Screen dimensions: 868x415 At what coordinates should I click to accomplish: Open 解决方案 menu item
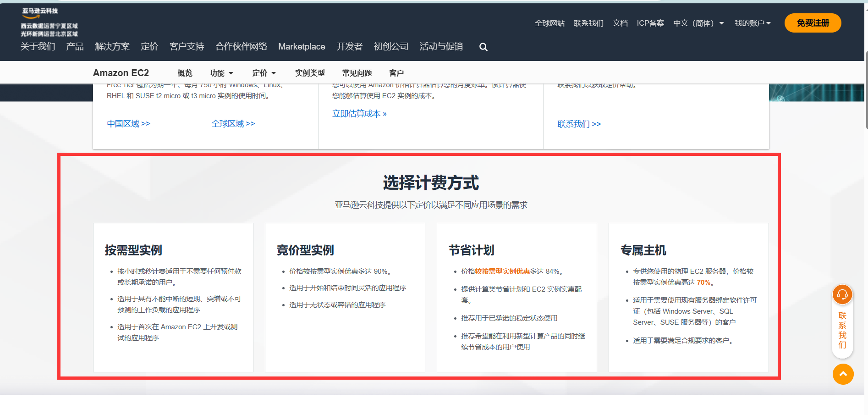[112, 46]
